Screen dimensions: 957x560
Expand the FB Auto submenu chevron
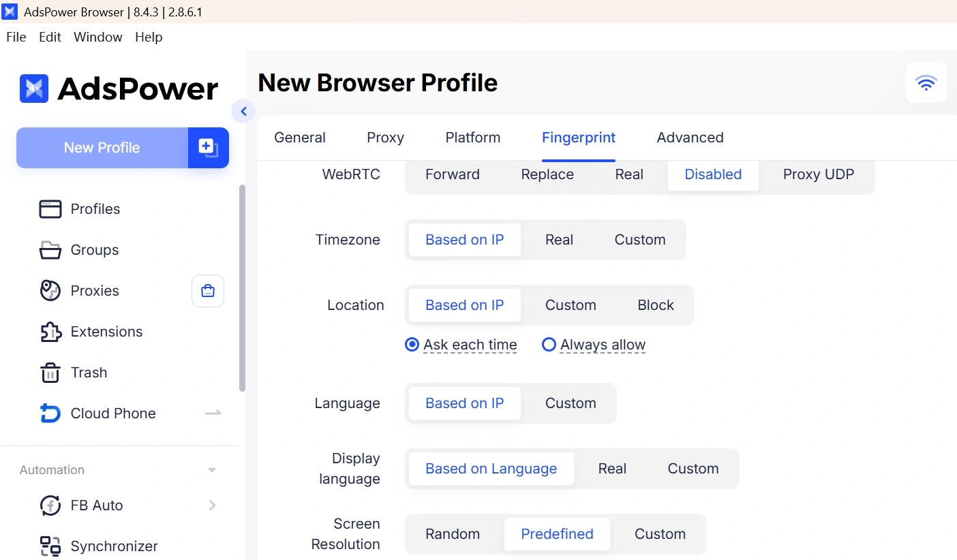coord(212,505)
